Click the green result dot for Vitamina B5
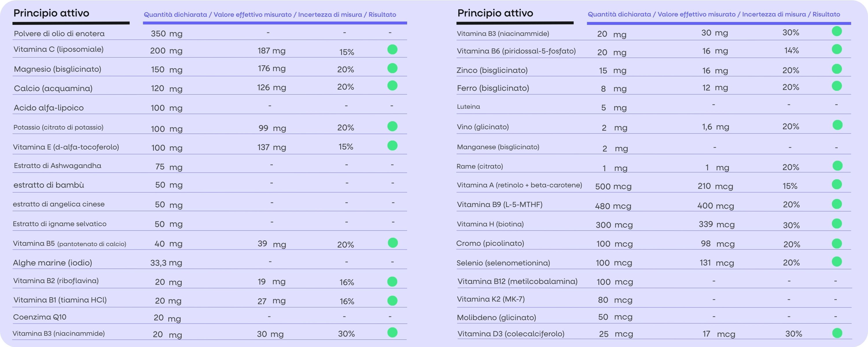This screenshot has height=347, width=868. (x=393, y=243)
